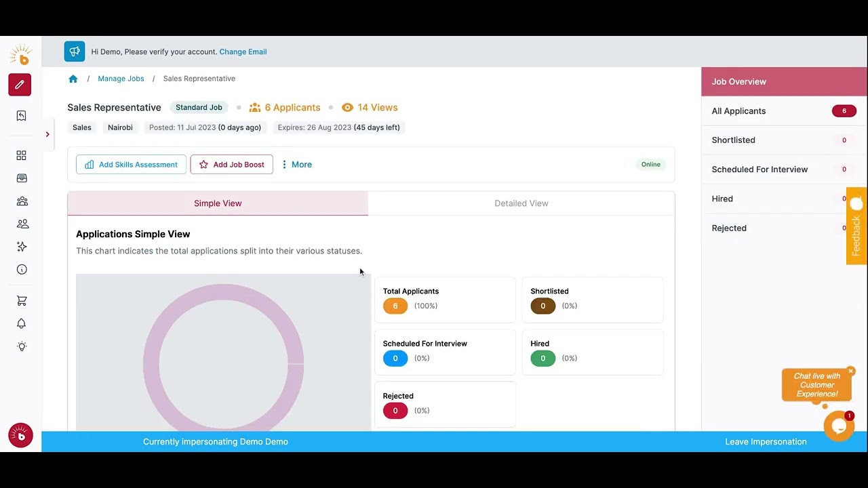This screenshot has height=488, width=868.
Task: Switch to the Detailed View tab
Action: (521, 203)
